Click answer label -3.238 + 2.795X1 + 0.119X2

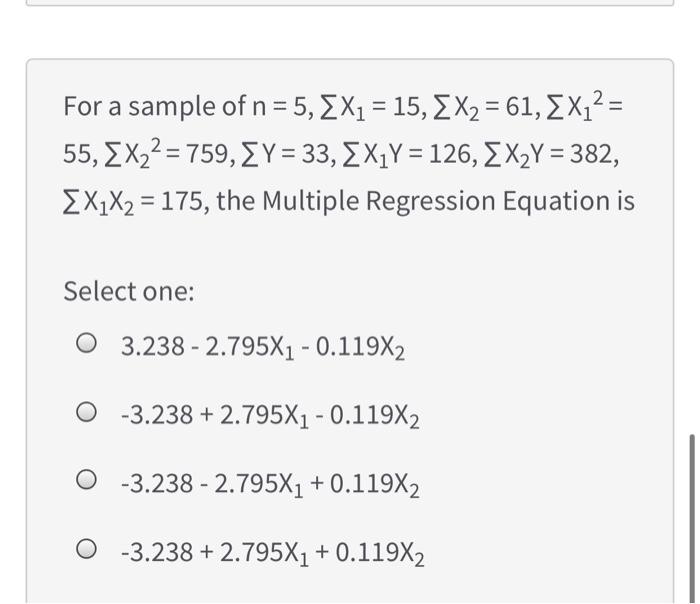point(273,553)
